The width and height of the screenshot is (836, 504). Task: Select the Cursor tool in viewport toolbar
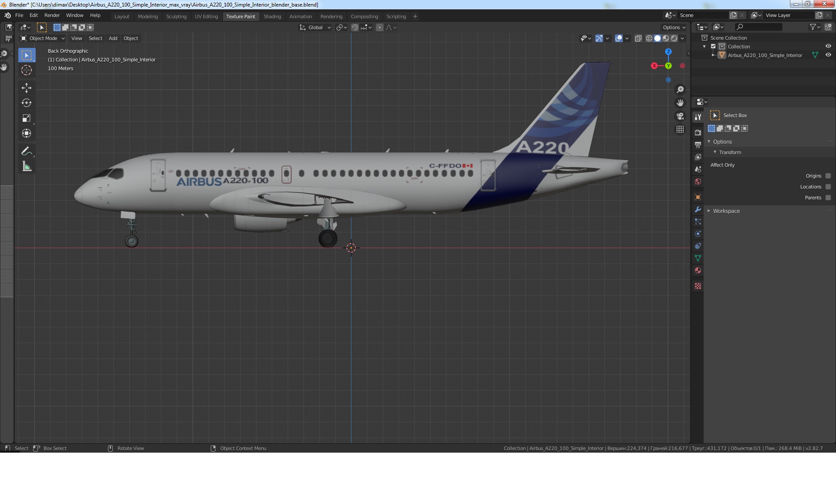[27, 70]
